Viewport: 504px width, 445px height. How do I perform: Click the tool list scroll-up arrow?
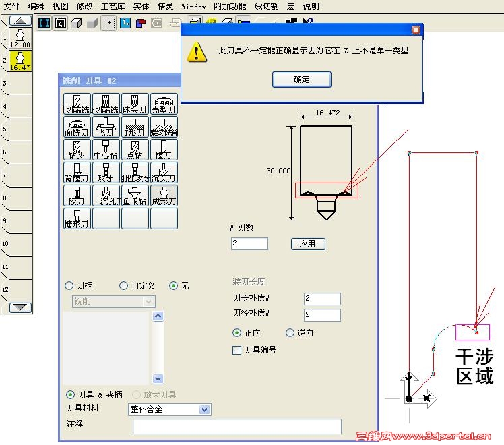point(20,21)
